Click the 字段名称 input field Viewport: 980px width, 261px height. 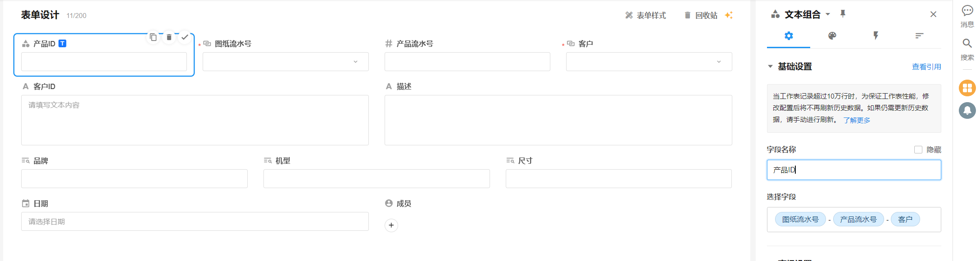click(x=853, y=170)
